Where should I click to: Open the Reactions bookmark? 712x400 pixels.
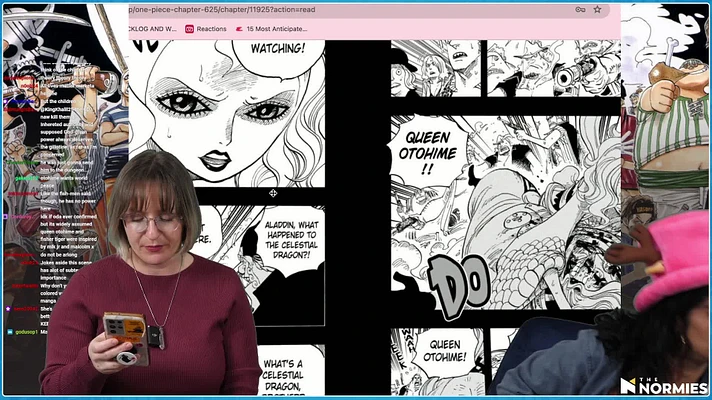coord(206,29)
